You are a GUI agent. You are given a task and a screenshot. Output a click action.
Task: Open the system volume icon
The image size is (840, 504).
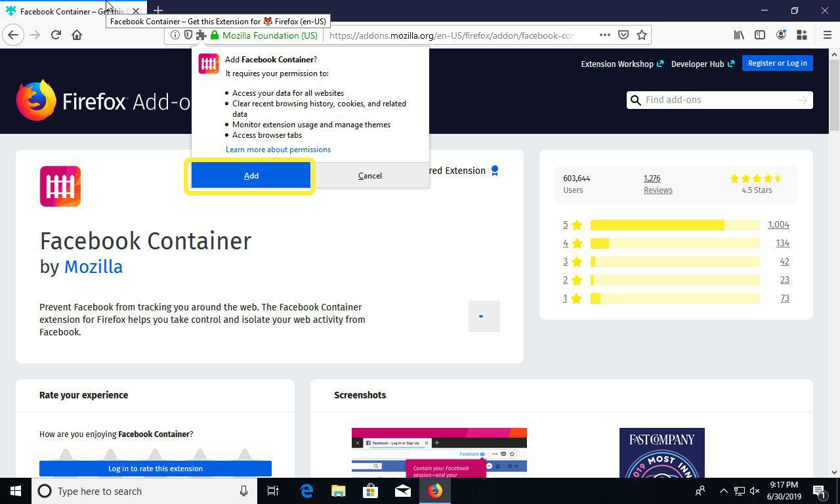(x=755, y=491)
